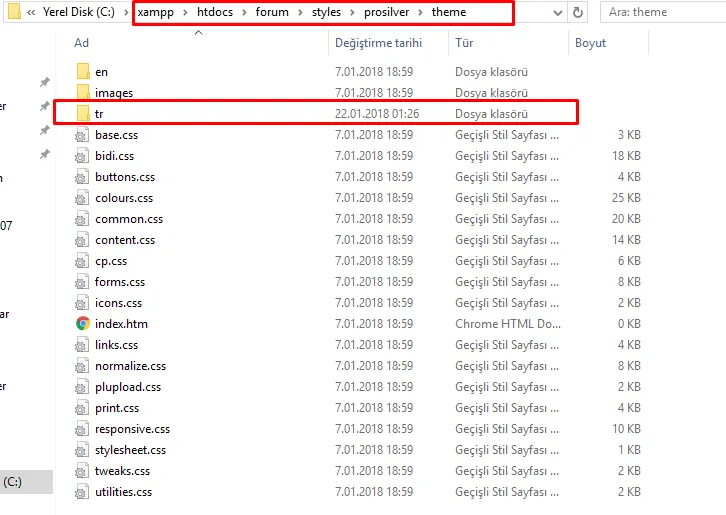
Task: Sort files by Boyut column header
Action: click(590, 43)
